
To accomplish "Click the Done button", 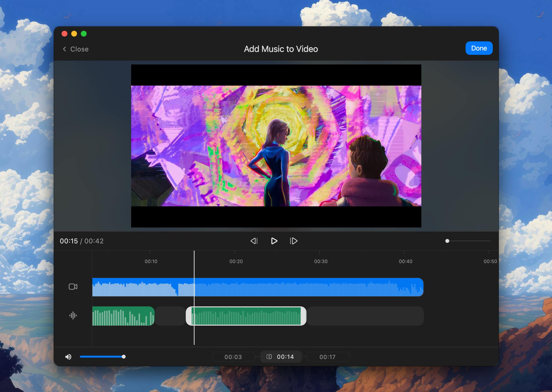I will (479, 48).
